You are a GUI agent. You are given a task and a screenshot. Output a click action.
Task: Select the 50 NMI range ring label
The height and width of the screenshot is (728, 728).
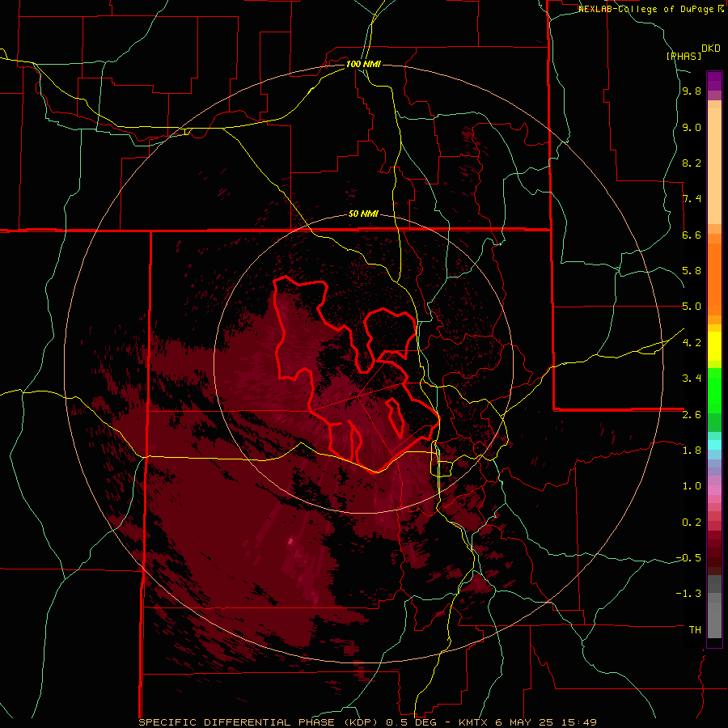(363, 214)
